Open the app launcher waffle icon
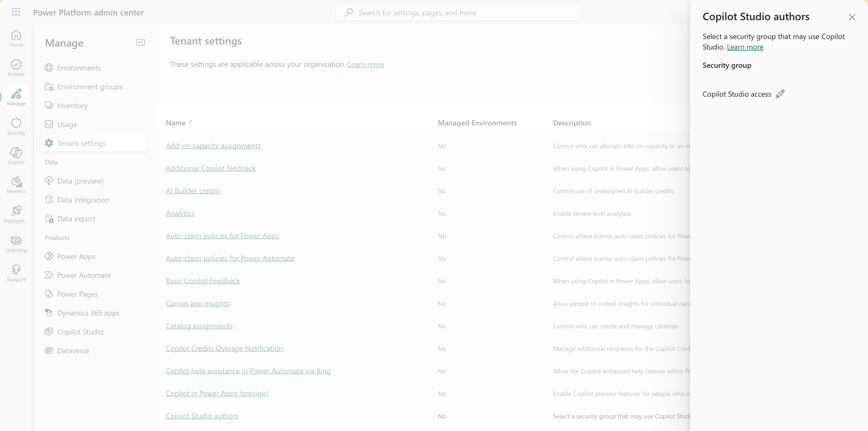The width and height of the screenshot is (868, 431). point(16,12)
